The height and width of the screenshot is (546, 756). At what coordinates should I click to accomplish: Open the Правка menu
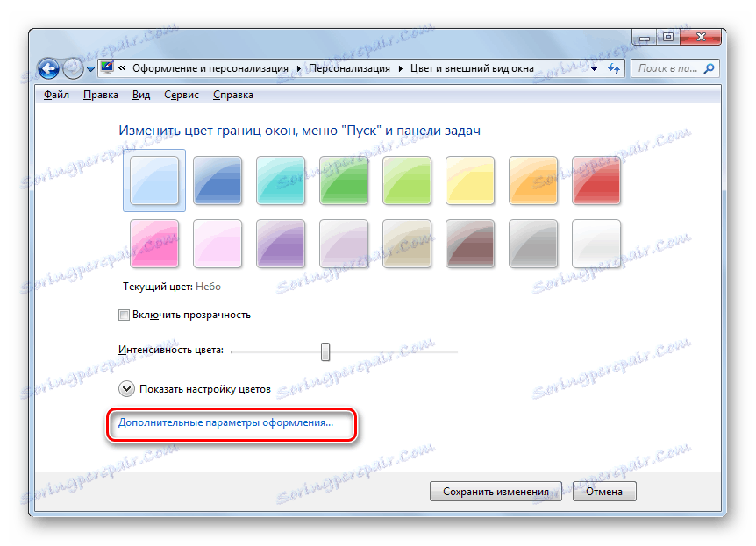point(101,95)
